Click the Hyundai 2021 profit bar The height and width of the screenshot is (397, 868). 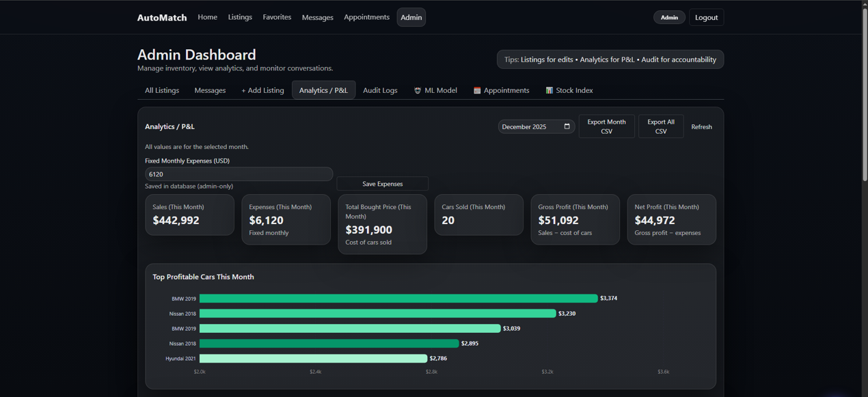click(313, 359)
